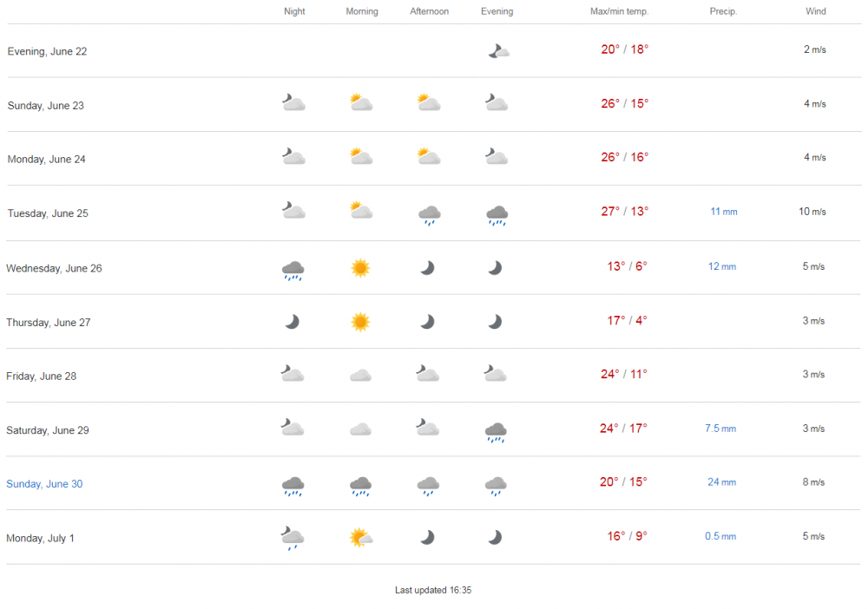
Task: Click the 11 mm precipitation for Tuesday
Action: click(723, 212)
